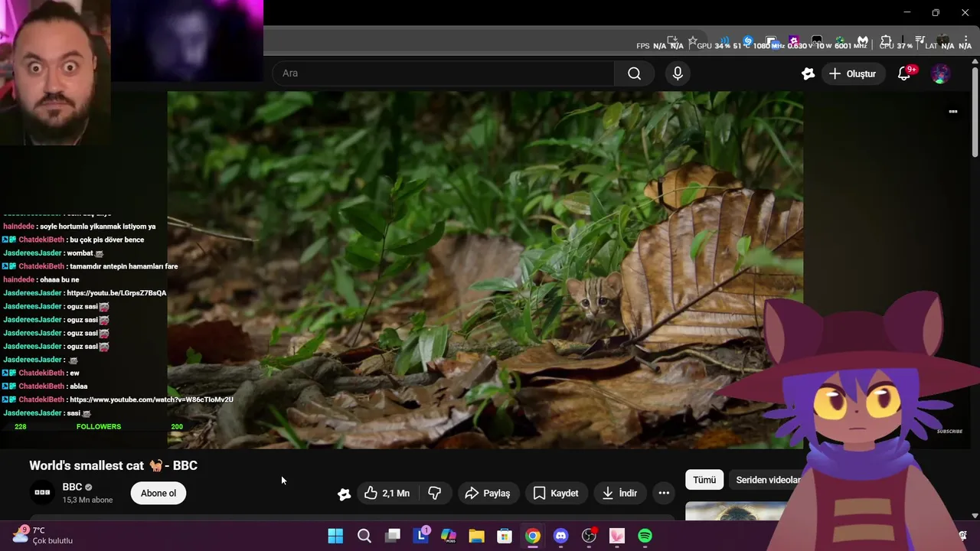The height and width of the screenshot is (551, 980).
Task: Open Microsoft 365 Copilot from taskbar
Action: tap(449, 536)
